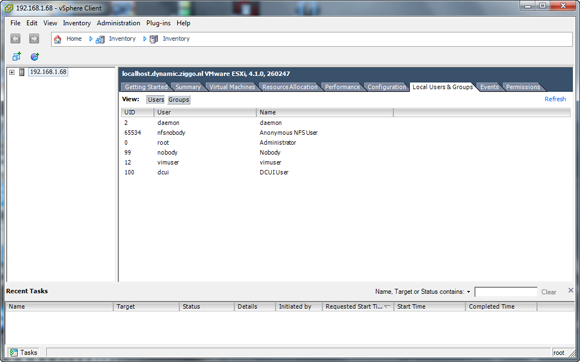Switch to the Virtual Machines tab

tap(232, 87)
